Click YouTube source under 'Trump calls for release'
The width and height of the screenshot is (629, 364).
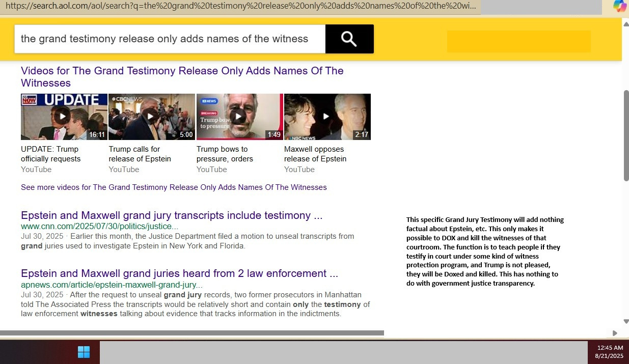124,170
